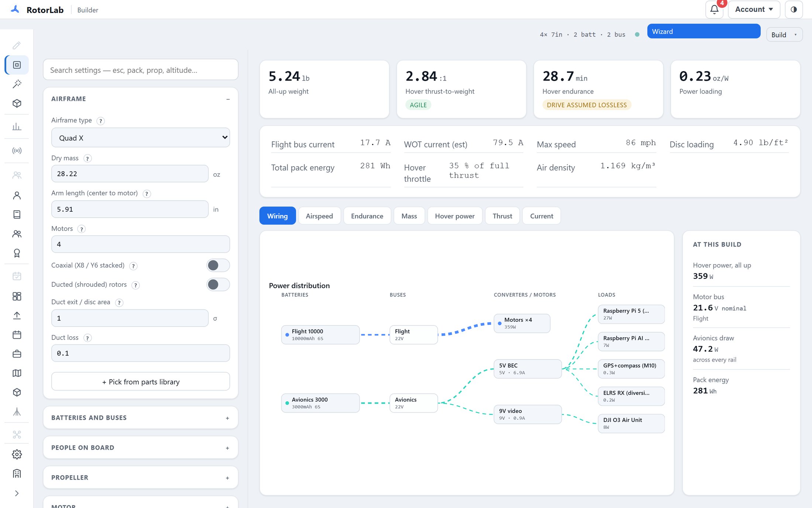Click the Wizard button
The width and height of the screenshot is (812, 508).
click(703, 31)
